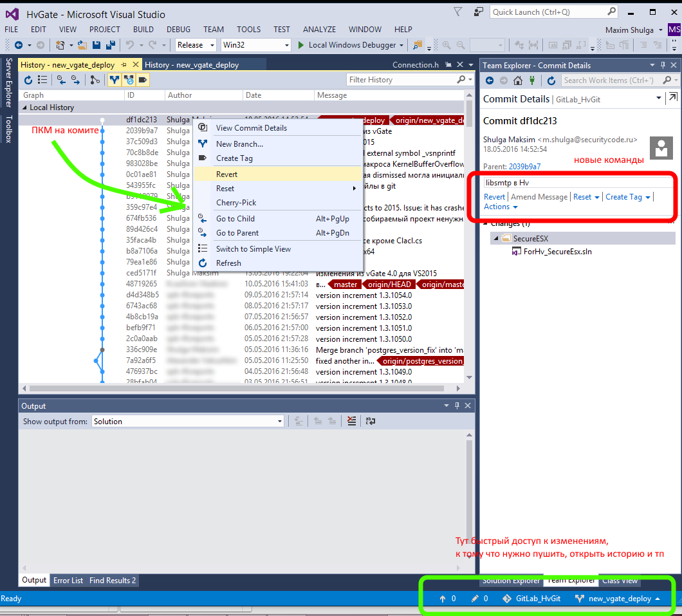The width and height of the screenshot is (682, 616).
Task: Toggle Show Tags in History toolbar
Action: [x=143, y=80]
